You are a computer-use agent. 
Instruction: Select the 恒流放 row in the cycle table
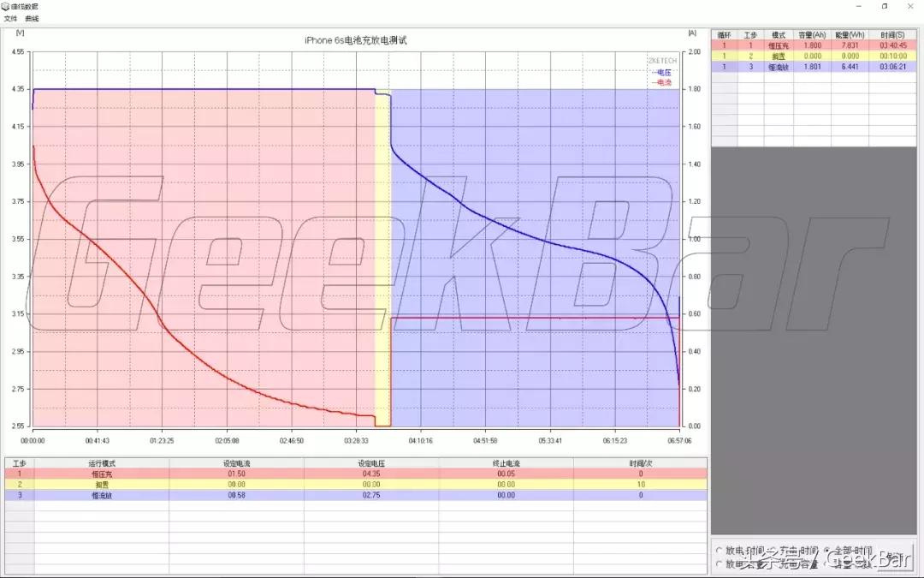[779, 66]
